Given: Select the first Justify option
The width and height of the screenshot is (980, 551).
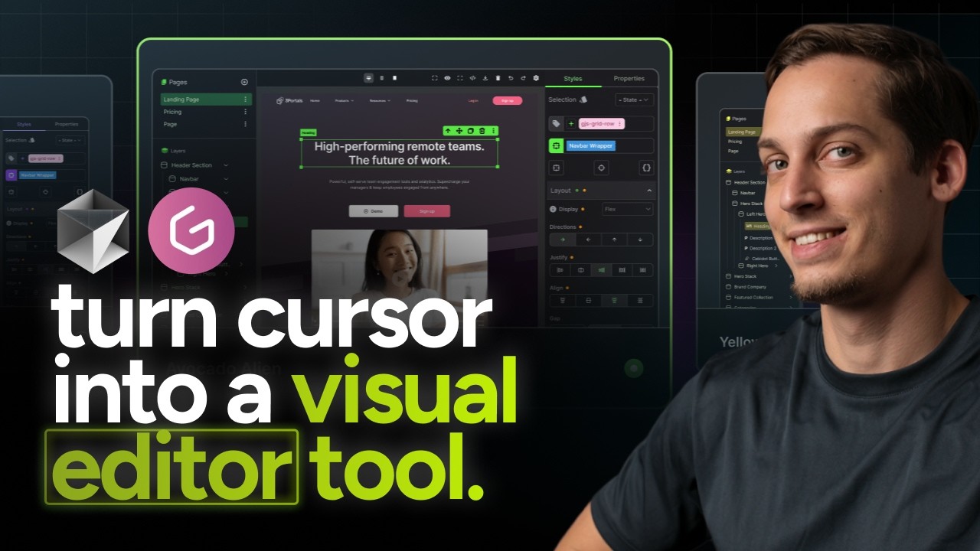Looking at the screenshot, I should (x=560, y=270).
